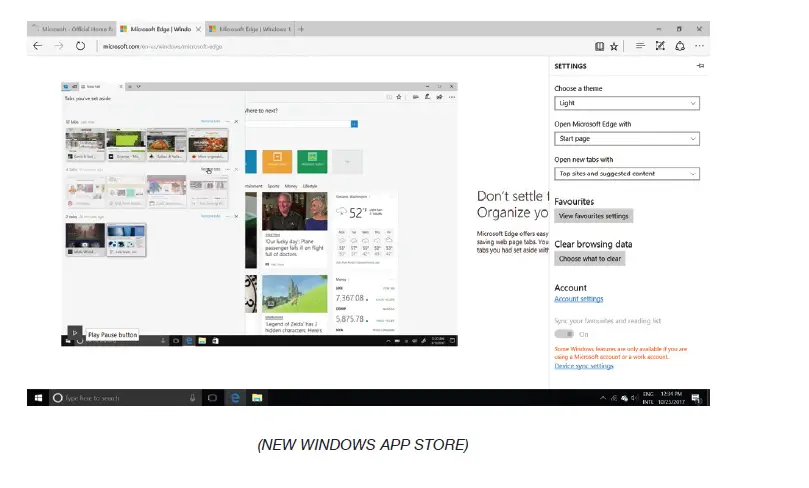Show hidden system tray icons chevron

[x=603, y=398]
